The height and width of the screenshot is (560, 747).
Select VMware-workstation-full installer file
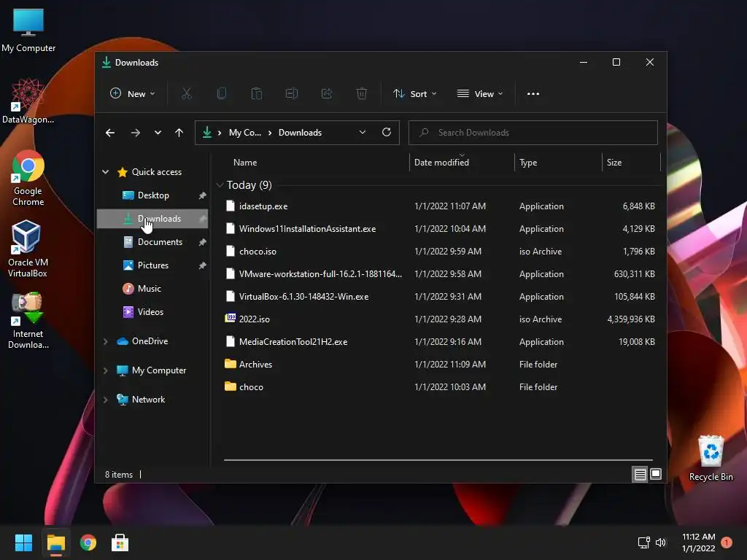pos(439,274)
